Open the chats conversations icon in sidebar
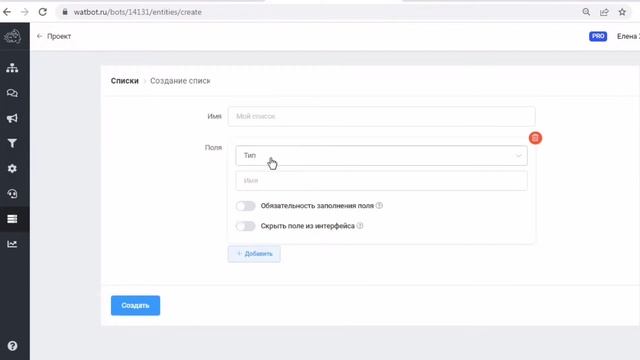The width and height of the screenshot is (640, 360). click(x=12, y=93)
